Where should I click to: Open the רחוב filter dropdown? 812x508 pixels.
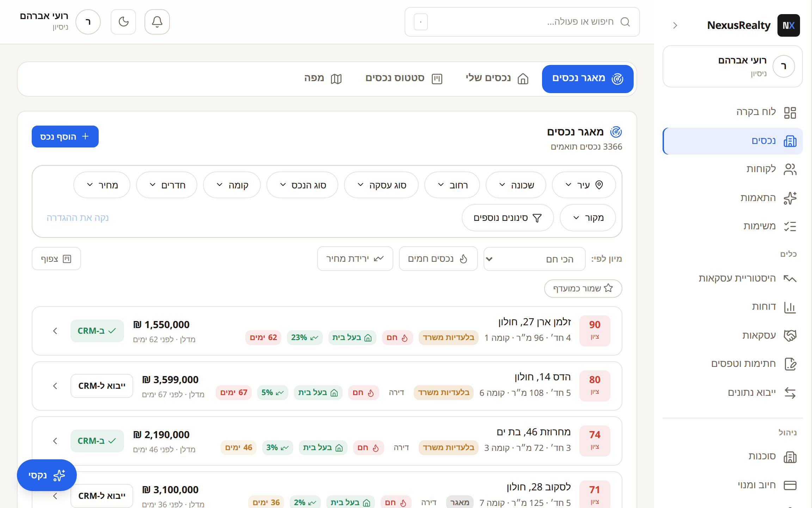point(452,185)
